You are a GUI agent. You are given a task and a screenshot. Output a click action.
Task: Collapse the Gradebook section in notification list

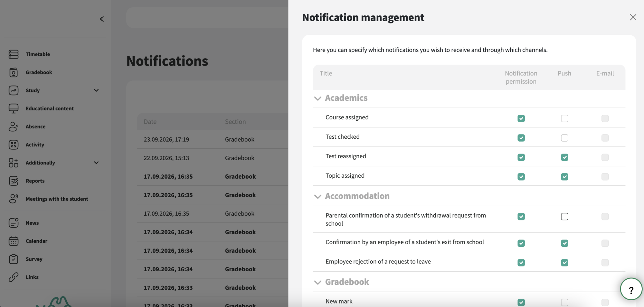[318, 282]
